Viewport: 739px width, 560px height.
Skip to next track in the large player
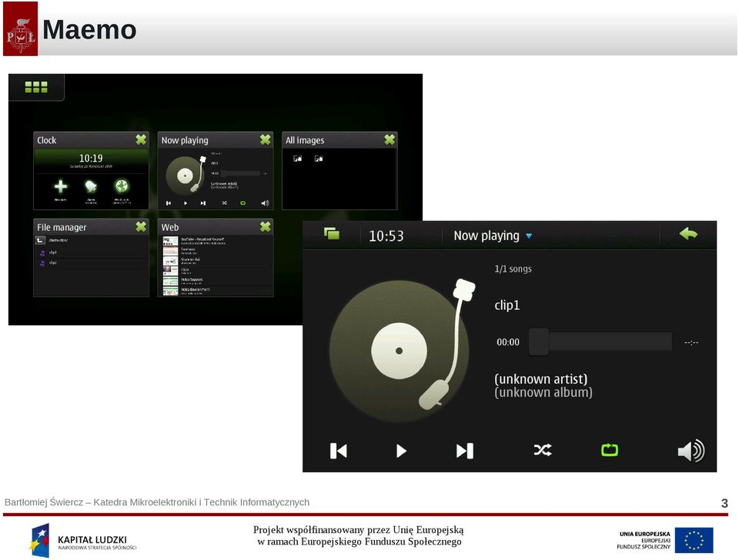[465, 451]
